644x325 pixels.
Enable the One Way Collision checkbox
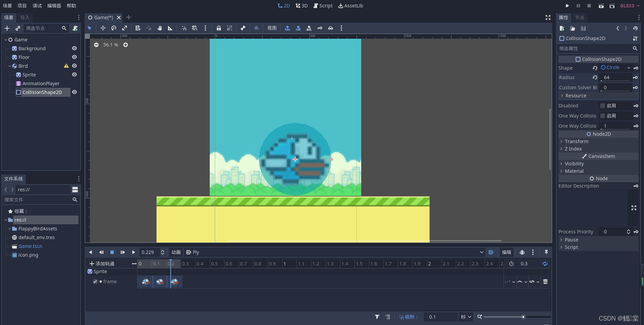point(603,116)
